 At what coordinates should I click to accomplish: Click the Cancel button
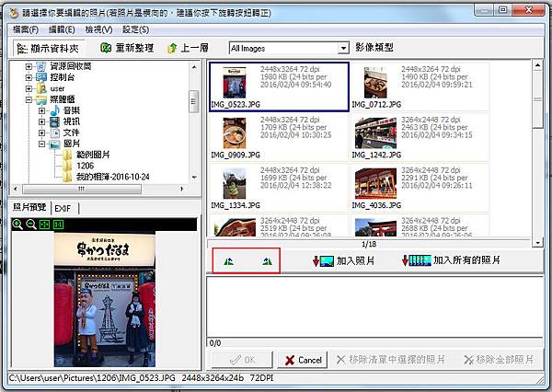(303, 360)
